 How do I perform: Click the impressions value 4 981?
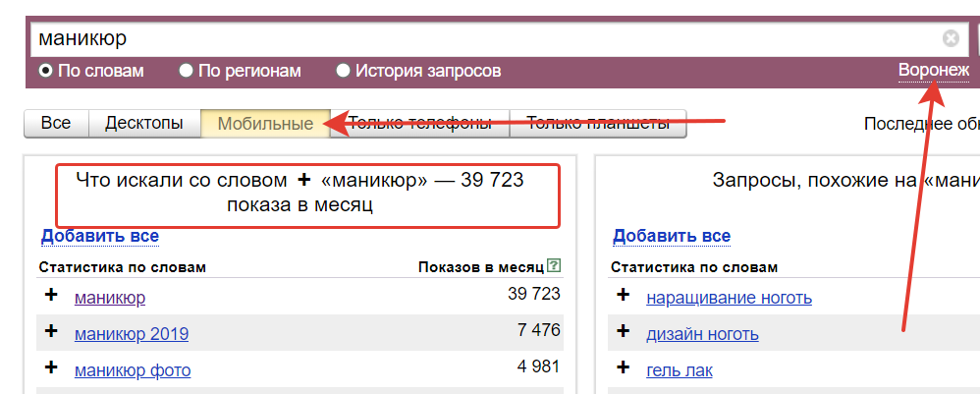[539, 366]
